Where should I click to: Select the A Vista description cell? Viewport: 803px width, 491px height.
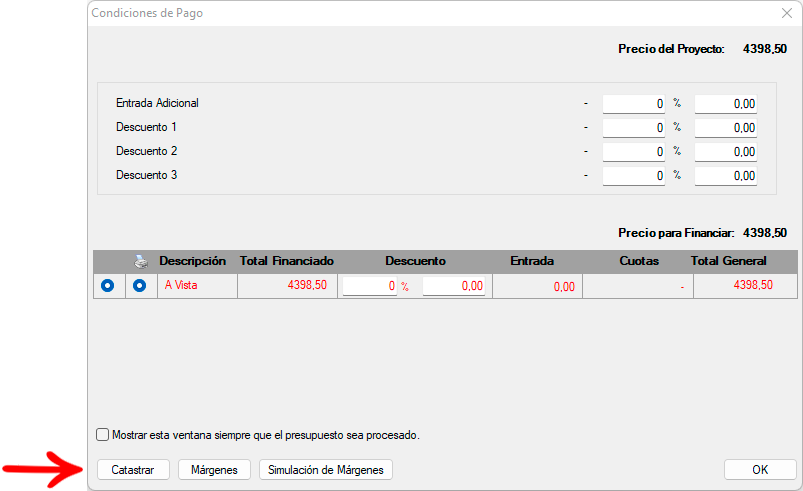coord(197,286)
